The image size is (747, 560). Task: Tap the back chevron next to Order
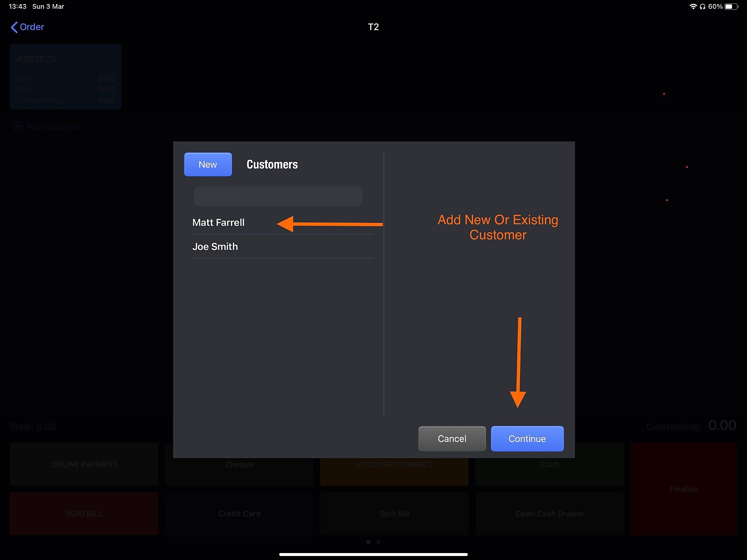14,27
